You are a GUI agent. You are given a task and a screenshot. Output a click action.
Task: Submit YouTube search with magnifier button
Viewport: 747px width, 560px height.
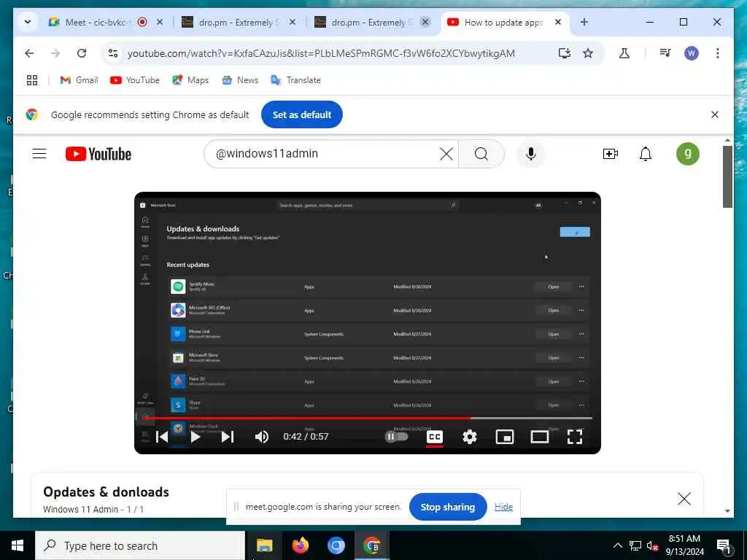click(481, 154)
